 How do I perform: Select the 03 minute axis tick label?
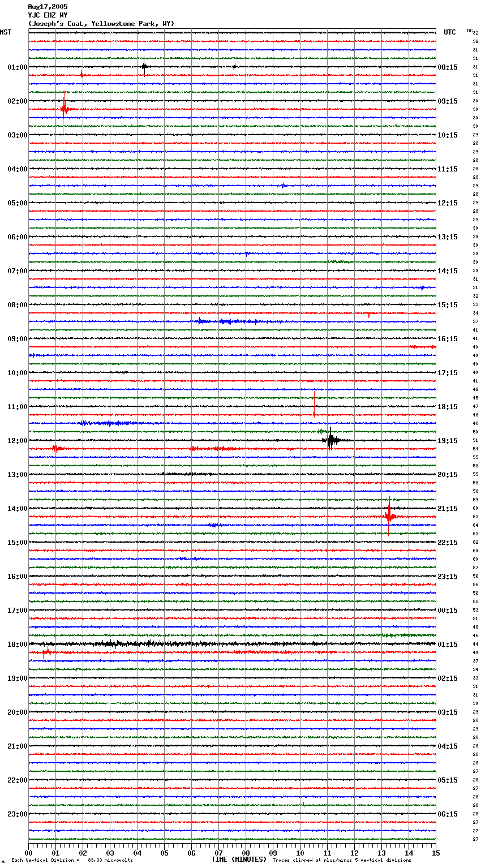(x=110, y=853)
